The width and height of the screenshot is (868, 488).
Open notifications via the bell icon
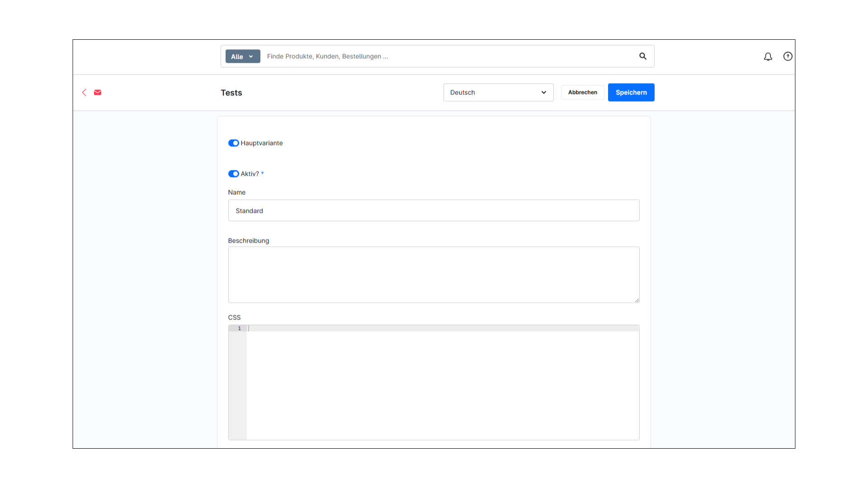768,56
